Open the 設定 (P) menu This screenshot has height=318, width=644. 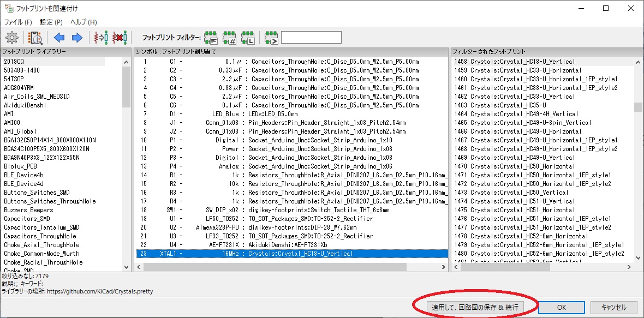(51, 22)
